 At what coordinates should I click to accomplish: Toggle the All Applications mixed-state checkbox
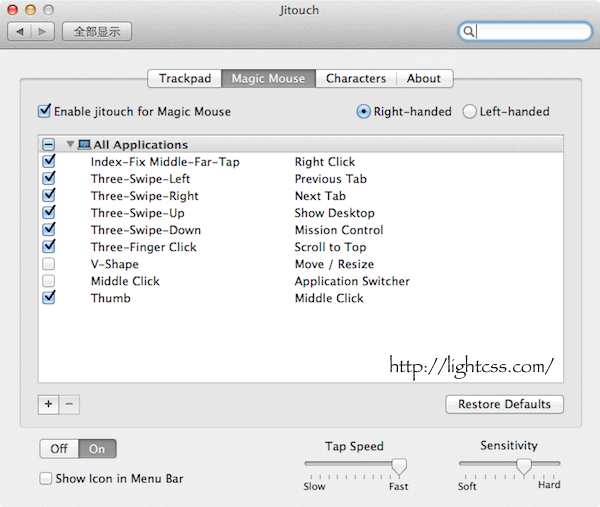49,145
